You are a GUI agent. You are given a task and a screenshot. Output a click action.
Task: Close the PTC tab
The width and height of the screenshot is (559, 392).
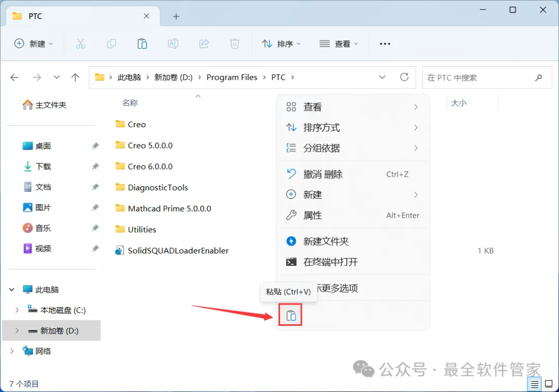click(x=146, y=16)
